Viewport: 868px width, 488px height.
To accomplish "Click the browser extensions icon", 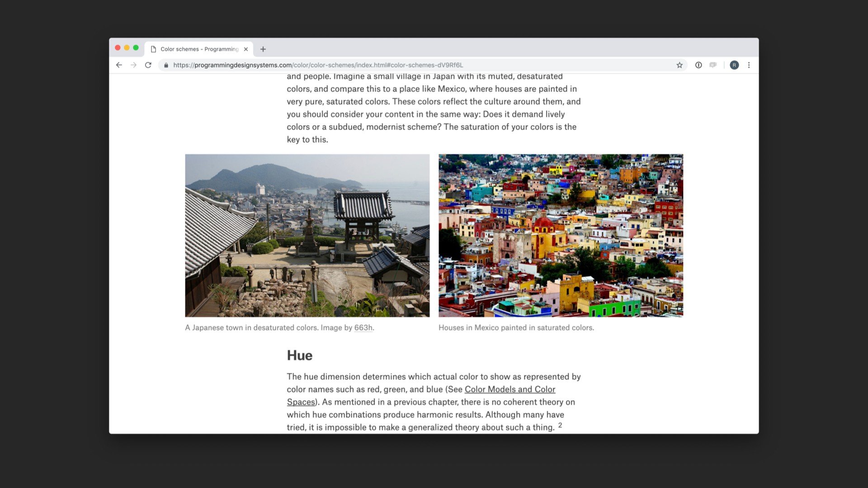I will (x=698, y=65).
